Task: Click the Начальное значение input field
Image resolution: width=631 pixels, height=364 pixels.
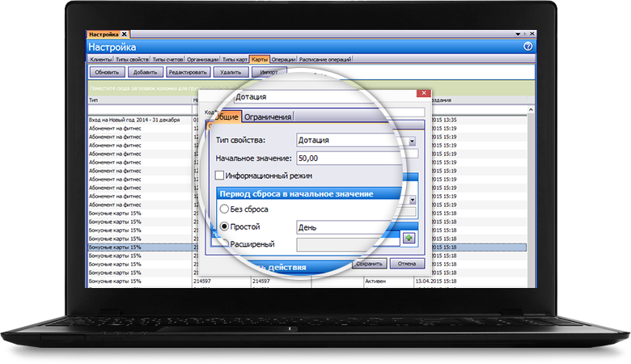Action: [x=348, y=157]
